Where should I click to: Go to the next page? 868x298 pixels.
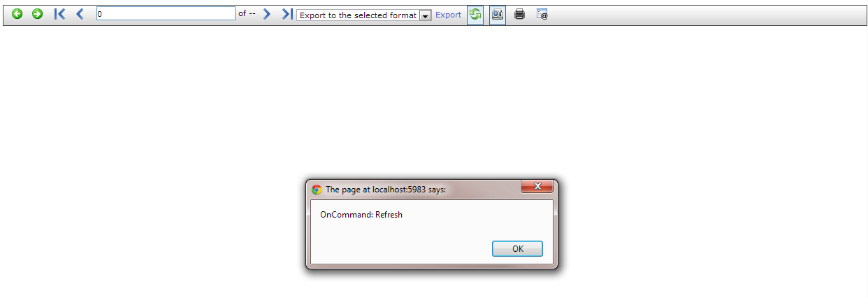click(266, 14)
